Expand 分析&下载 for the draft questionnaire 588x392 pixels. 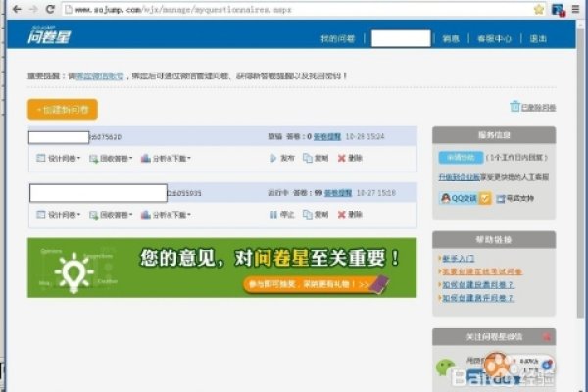(x=166, y=159)
